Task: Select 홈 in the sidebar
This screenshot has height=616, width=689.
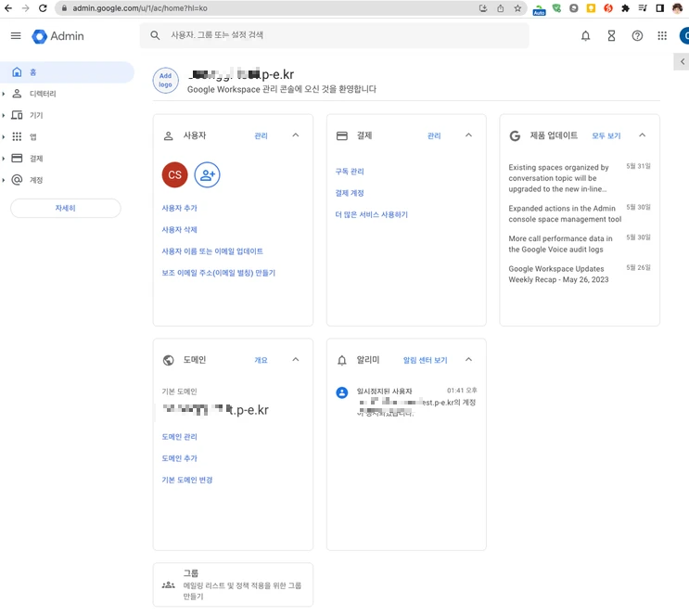Action: pyautogui.click(x=67, y=72)
